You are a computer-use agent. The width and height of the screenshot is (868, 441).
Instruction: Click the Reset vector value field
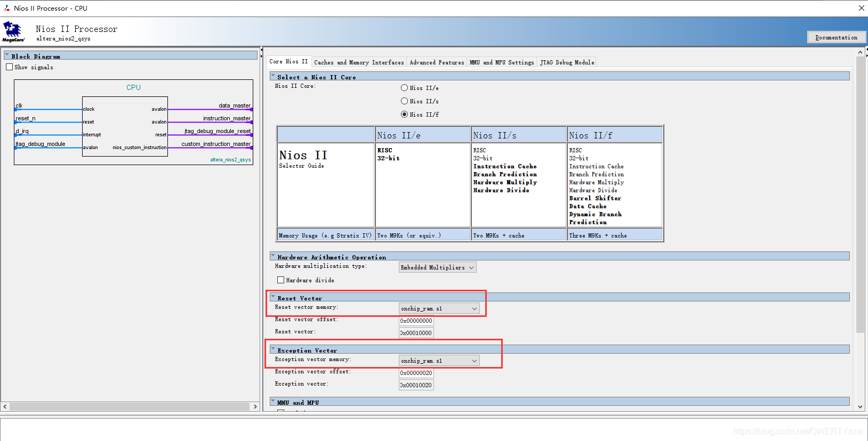[x=416, y=333]
